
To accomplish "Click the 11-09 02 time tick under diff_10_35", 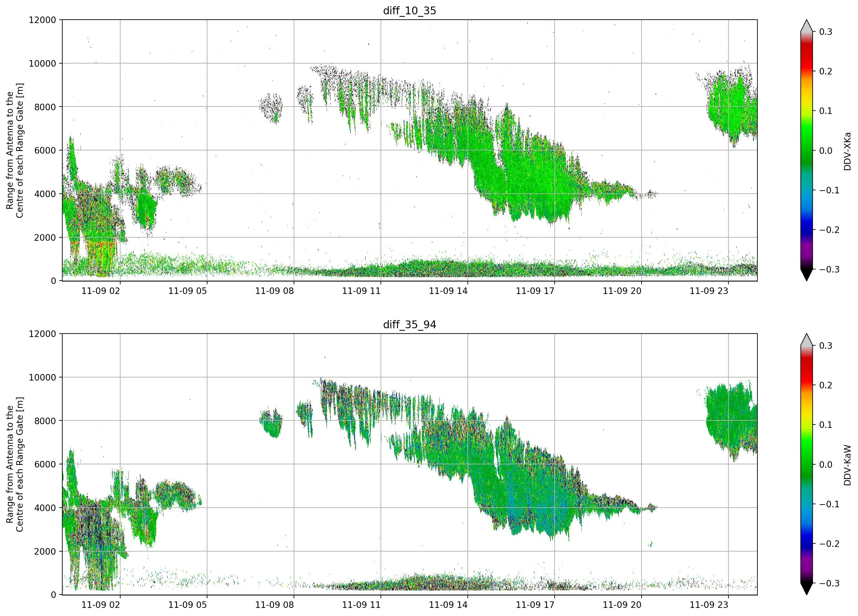I will click(x=101, y=291).
